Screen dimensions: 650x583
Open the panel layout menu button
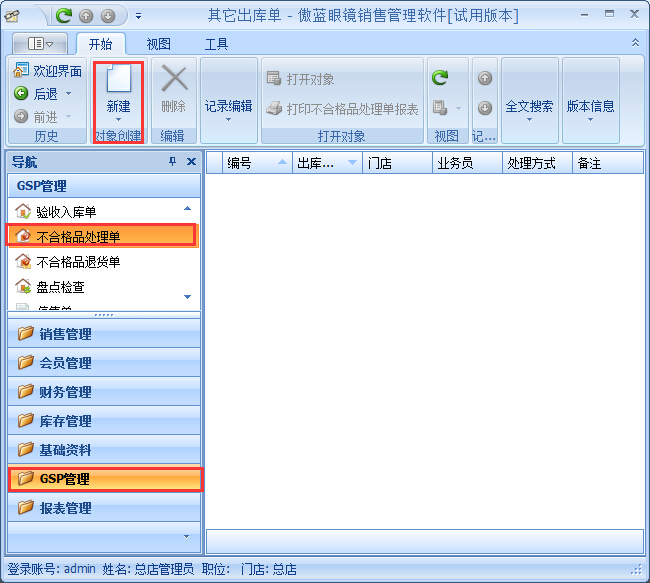pos(40,43)
